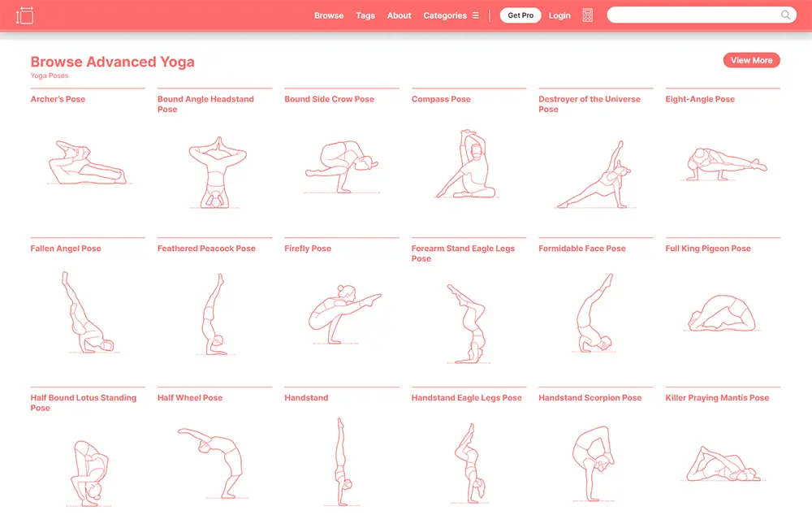Open the Archer's Pose illustration
This screenshot has height=528, width=812.
88,162
